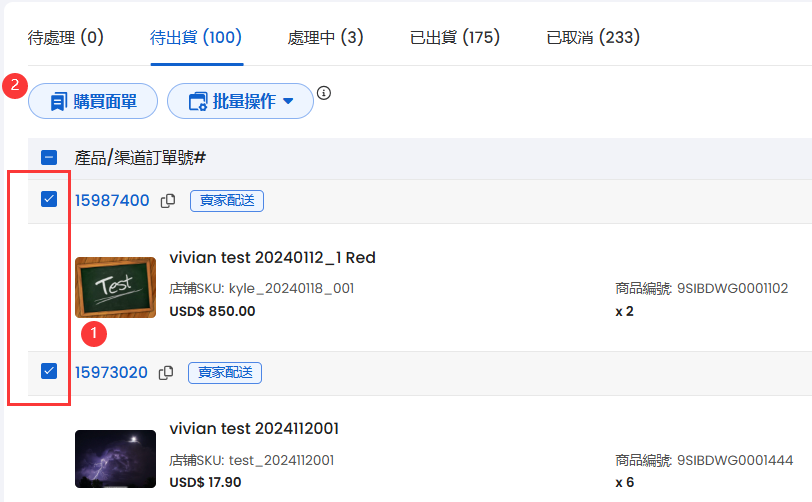
Task: Switch to the 待處理 (0) tab
Action: [x=66, y=38]
